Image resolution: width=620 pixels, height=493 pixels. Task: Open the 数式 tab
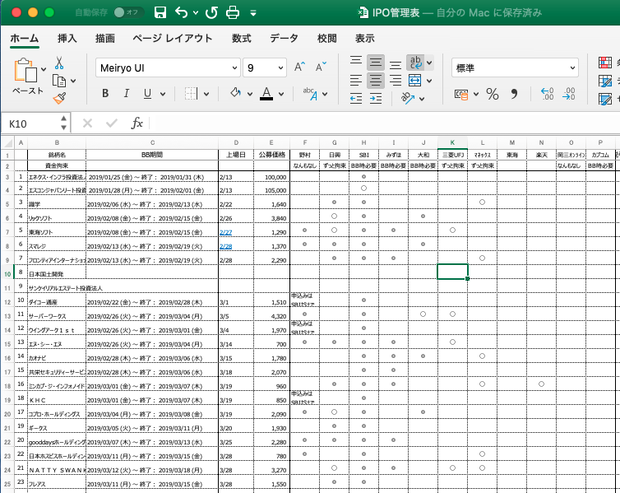click(242, 38)
